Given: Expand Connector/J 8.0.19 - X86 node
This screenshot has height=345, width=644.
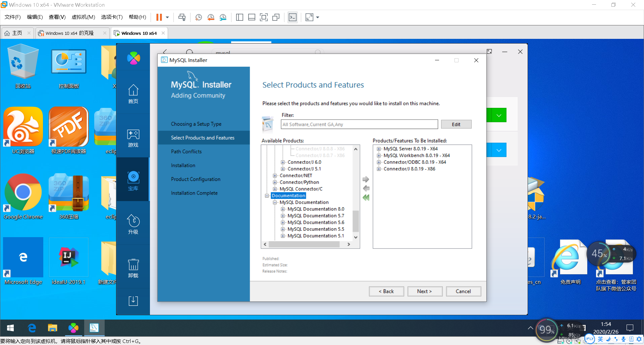Looking at the screenshot, I should (379, 169).
